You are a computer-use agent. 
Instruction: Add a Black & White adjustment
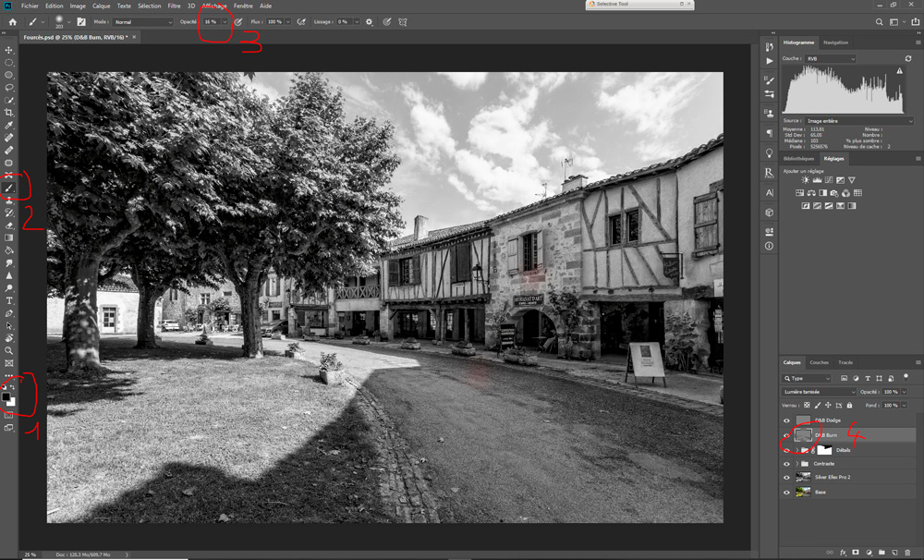click(x=822, y=193)
